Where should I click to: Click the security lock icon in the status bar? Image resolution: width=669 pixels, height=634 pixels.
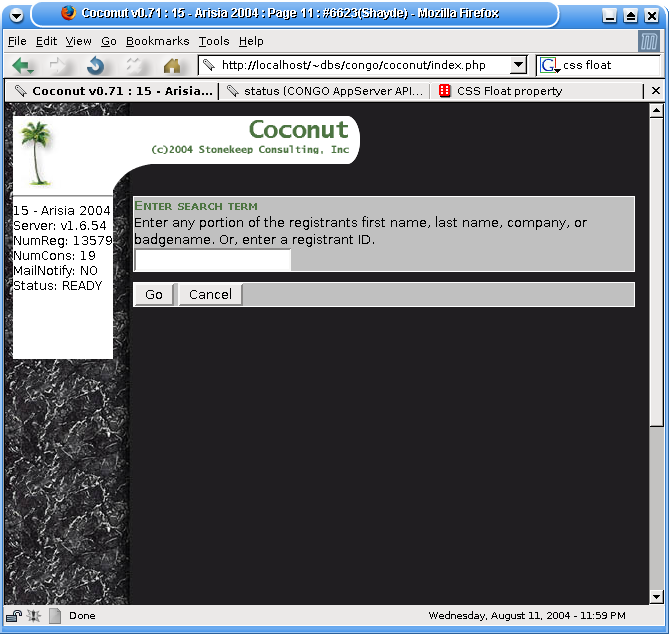[x=14, y=616]
